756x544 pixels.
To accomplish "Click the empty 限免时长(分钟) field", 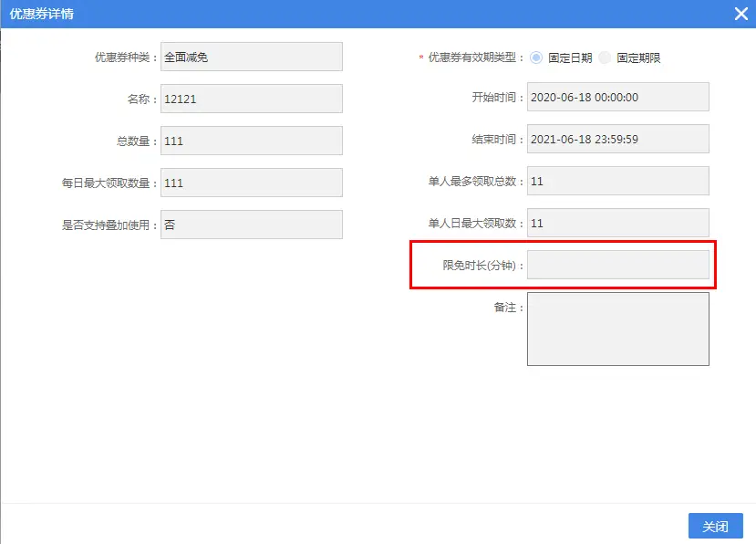I will [617, 265].
